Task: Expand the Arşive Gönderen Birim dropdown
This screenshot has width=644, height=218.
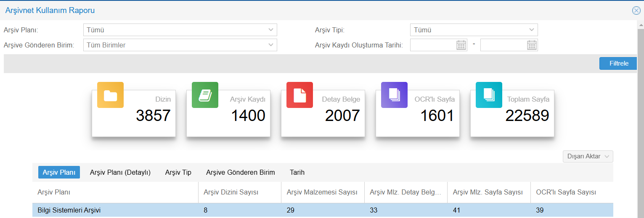Action: pos(270,45)
